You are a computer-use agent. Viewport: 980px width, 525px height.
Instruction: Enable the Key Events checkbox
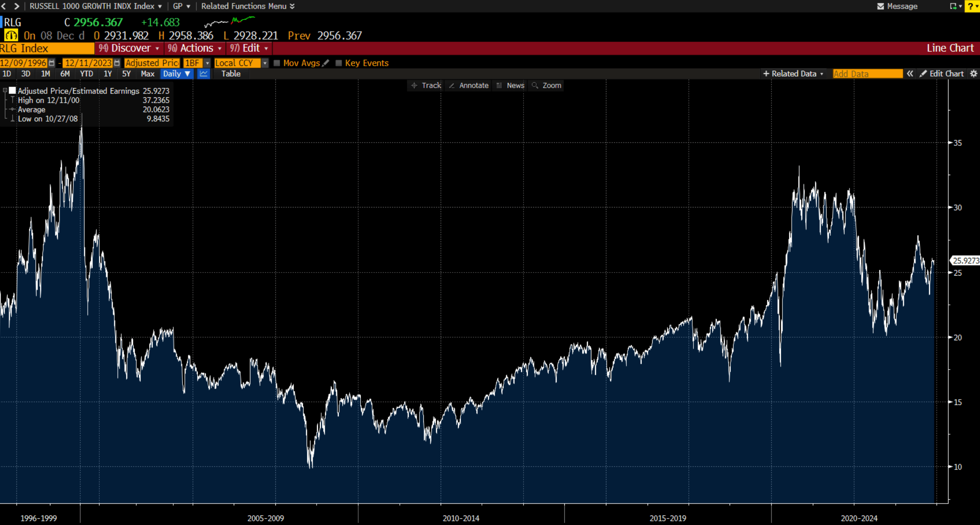tap(339, 63)
